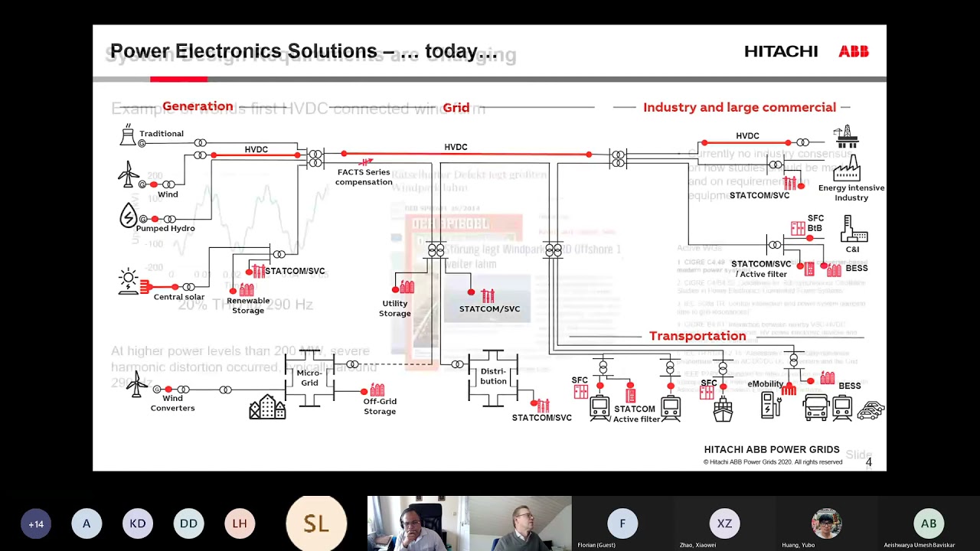Click the Distribution busbar symbol
The height and width of the screenshot is (551, 980).
pyautogui.click(x=493, y=377)
